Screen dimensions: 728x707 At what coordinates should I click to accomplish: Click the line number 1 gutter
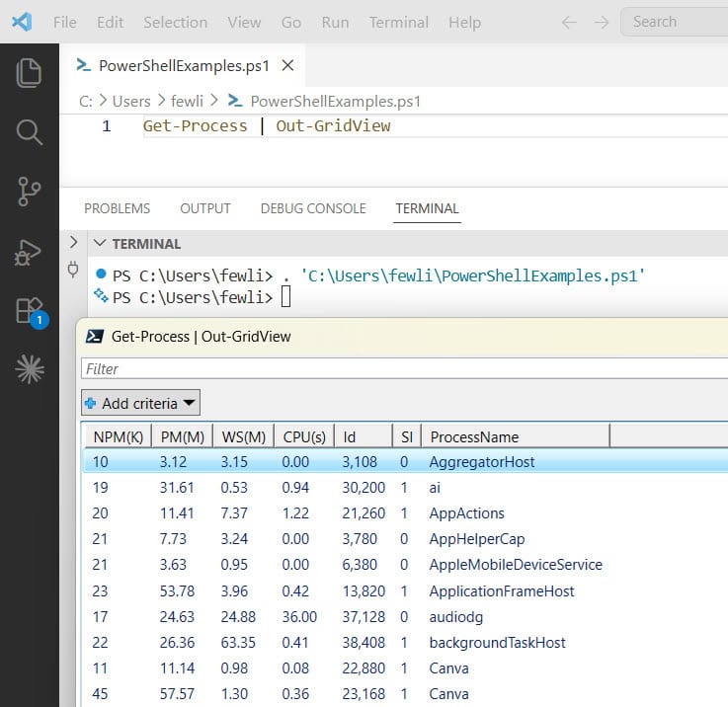pyautogui.click(x=107, y=125)
